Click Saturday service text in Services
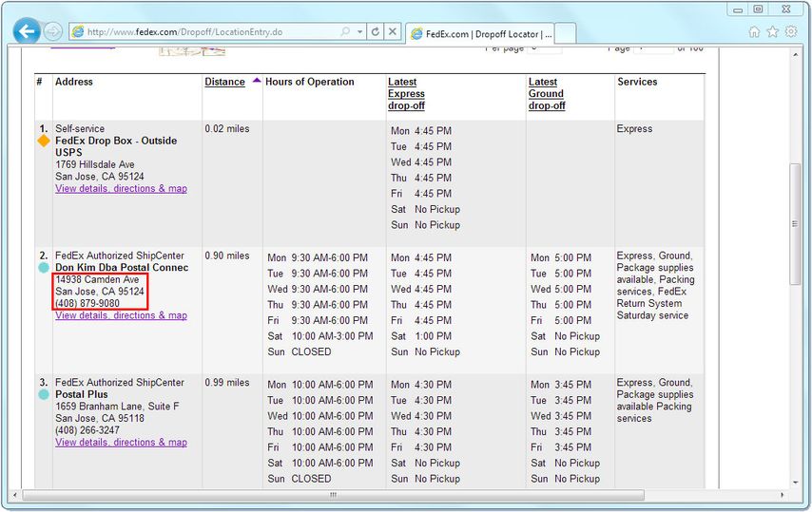The width and height of the screenshot is (812, 512). [x=652, y=315]
